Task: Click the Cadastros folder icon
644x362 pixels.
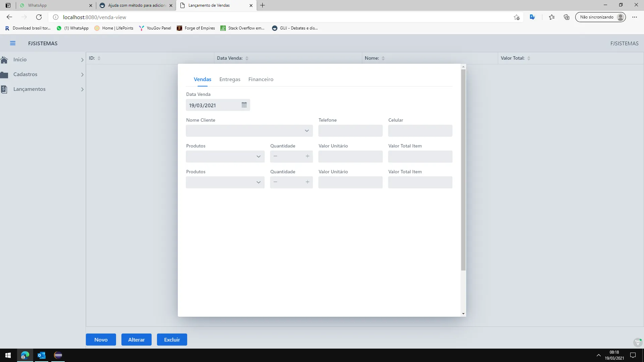Action: [4, 74]
